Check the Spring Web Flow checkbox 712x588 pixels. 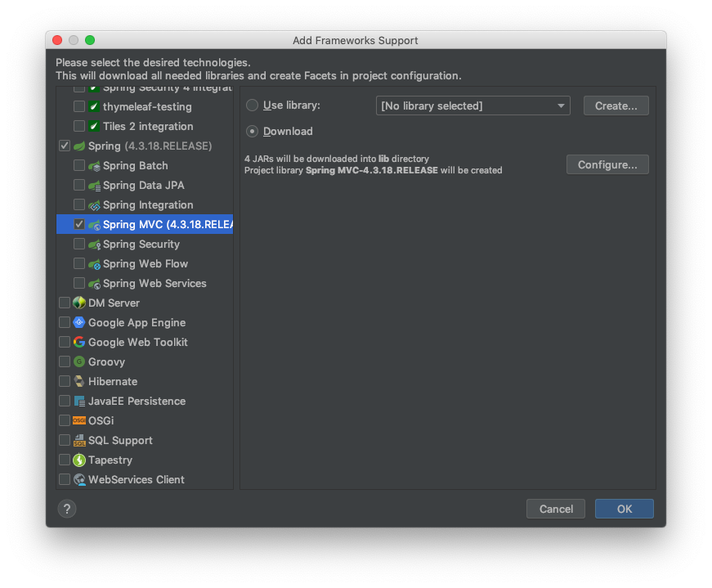(79, 263)
